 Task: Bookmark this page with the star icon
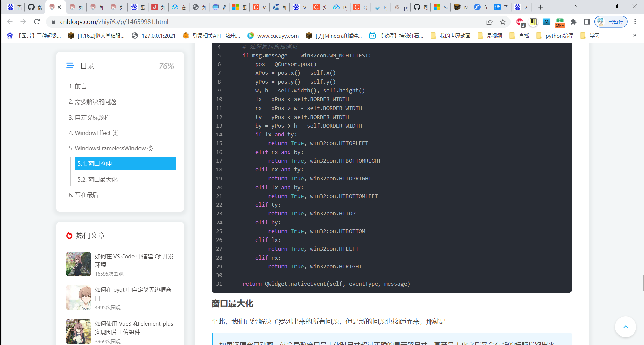[503, 22]
